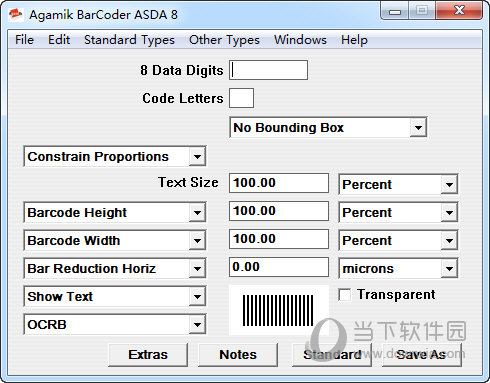Viewport: 490px width, 383px height.
Task: Enable the Transparent checkbox
Action: coord(344,295)
